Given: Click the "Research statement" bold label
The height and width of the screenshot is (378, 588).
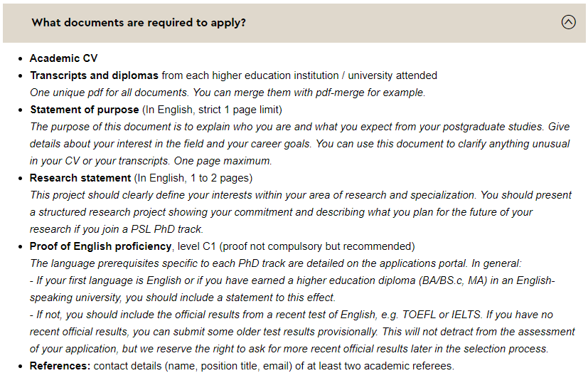Looking at the screenshot, I should 80,178.
